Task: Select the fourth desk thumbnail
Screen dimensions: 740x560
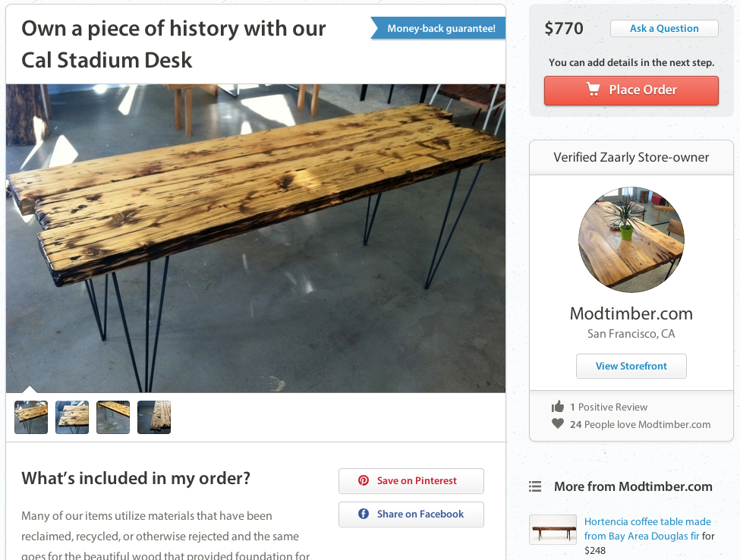Action: (154, 417)
